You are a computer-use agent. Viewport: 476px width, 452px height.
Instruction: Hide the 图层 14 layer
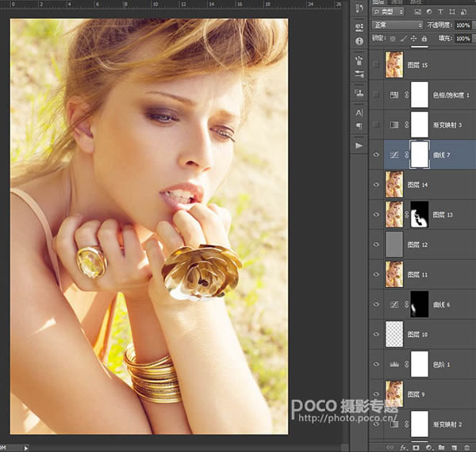[x=376, y=185]
